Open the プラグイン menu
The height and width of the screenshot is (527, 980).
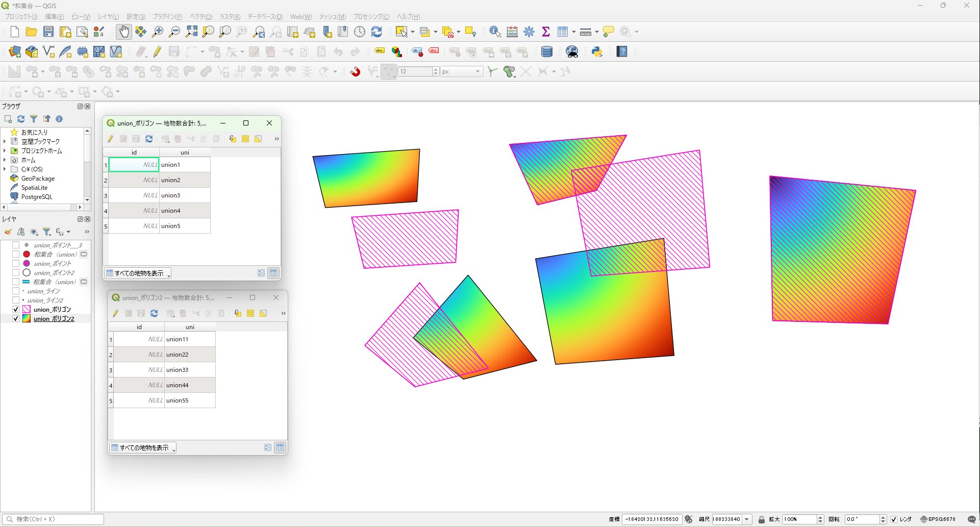167,17
